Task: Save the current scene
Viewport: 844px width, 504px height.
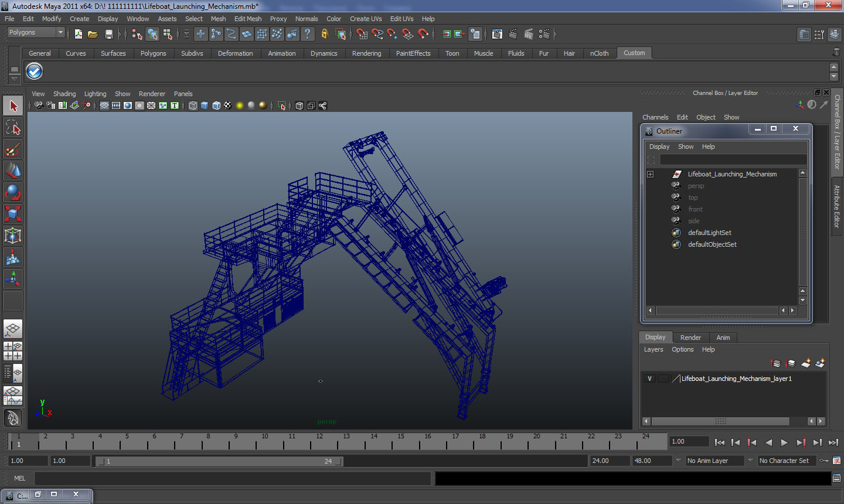Action: tap(108, 35)
